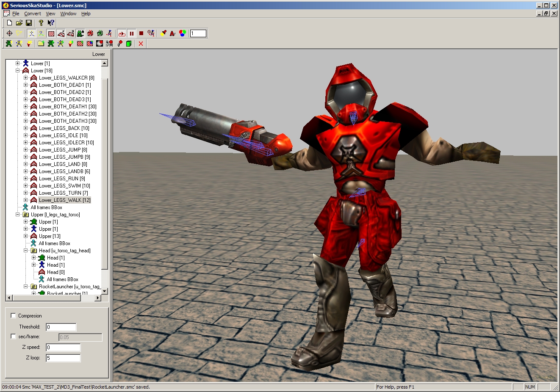Open About via the yellow question mark icon
The height and width of the screenshot is (392, 560).
tap(41, 23)
